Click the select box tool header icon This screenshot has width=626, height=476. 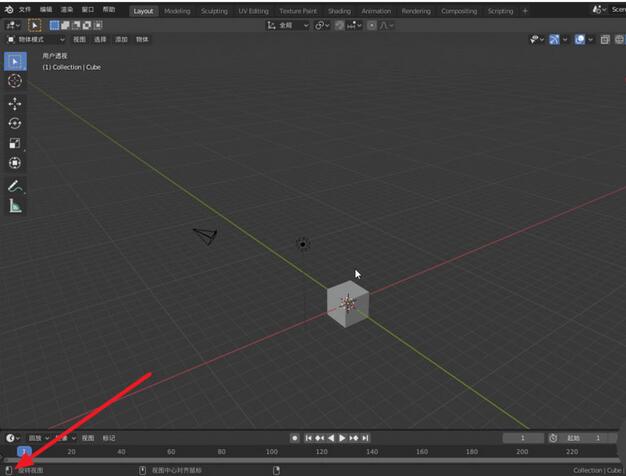point(35,26)
